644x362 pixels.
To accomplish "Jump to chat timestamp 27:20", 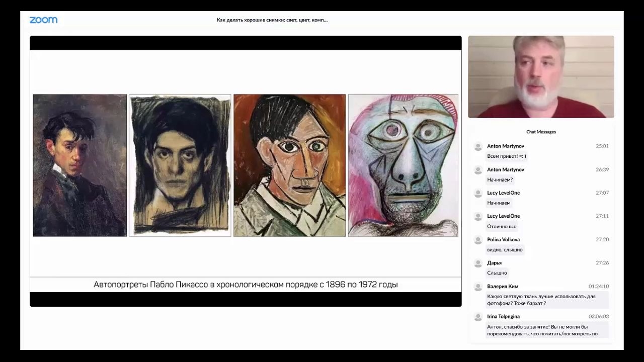I will [x=602, y=240].
